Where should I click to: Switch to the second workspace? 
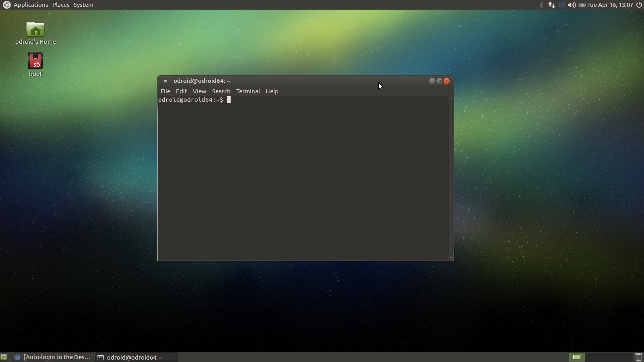point(592,357)
